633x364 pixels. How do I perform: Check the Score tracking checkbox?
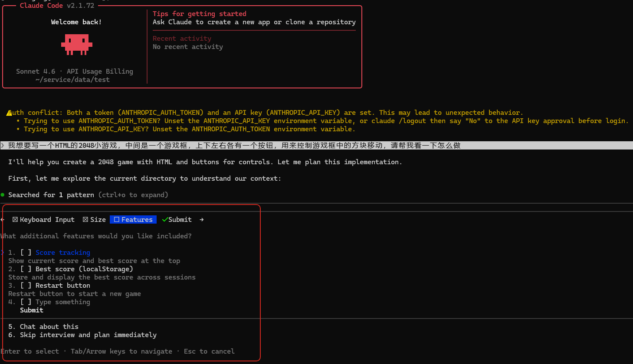(x=26, y=253)
